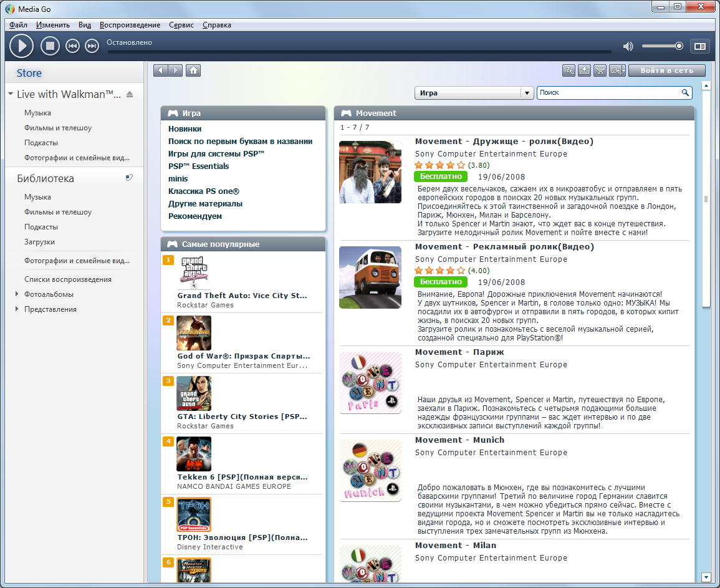Click the magnifier search icon
The width and height of the screenshot is (720, 588).
[685, 92]
